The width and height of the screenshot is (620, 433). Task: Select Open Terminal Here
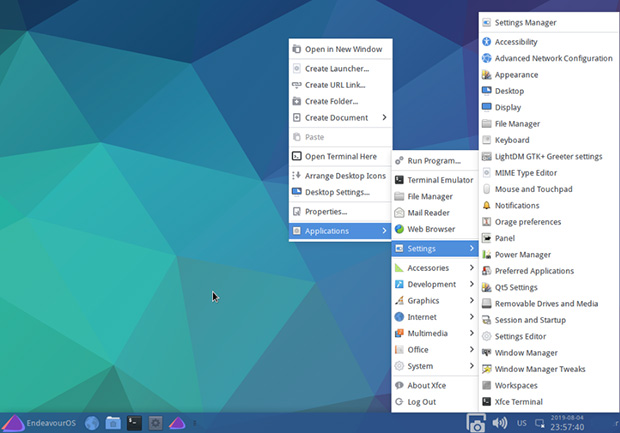coord(340,156)
